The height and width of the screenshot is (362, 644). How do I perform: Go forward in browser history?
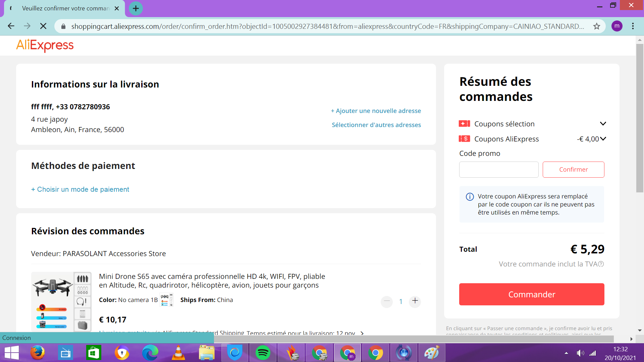pyautogui.click(x=27, y=26)
